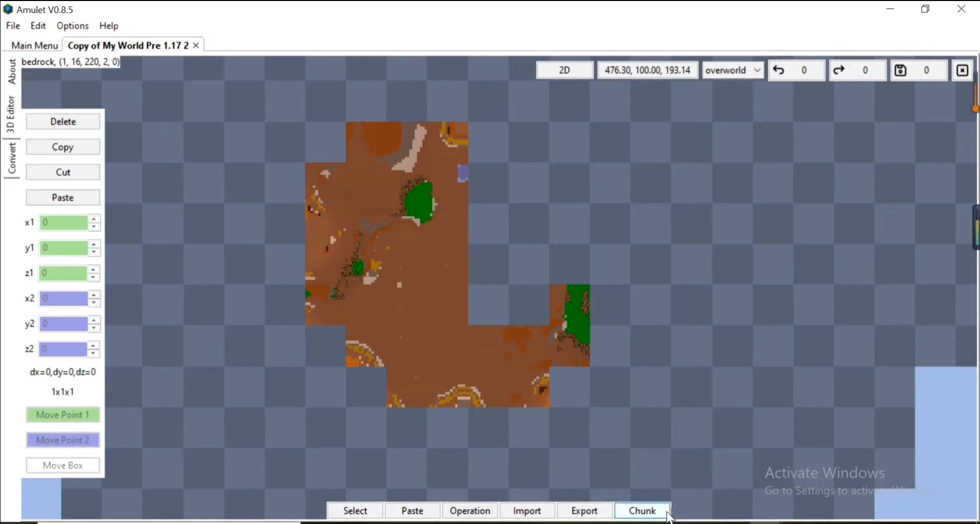
Task: Open the Options menu
Action: click(72, 26)
